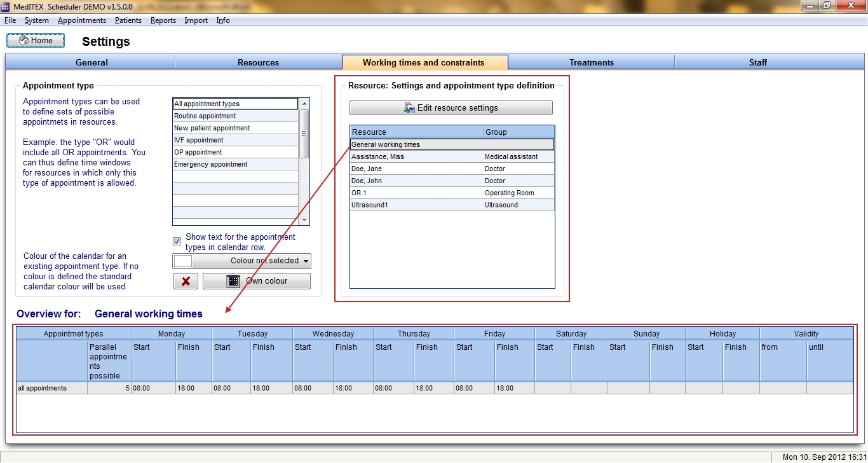
Task: Click the white colour preview swatch
Action: [183, 261]
